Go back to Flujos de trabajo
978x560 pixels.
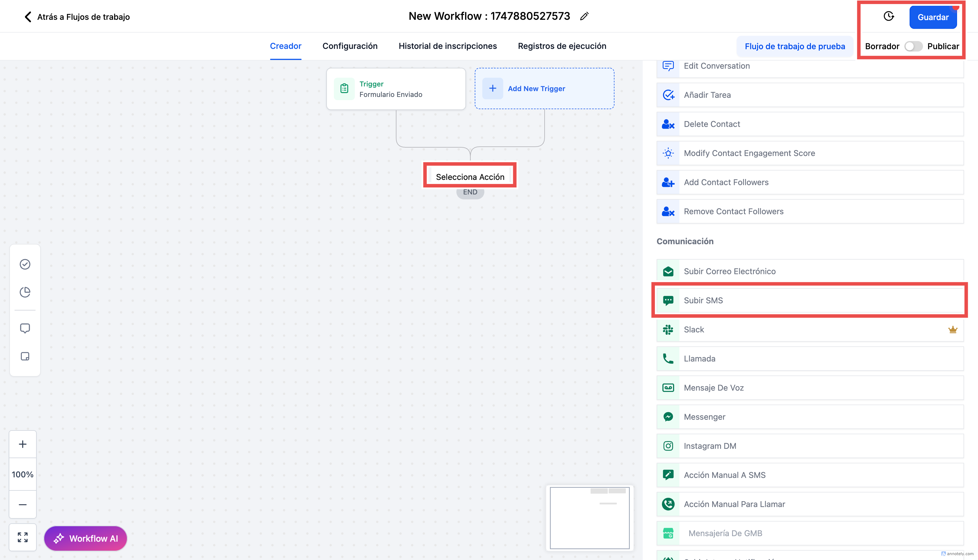click(77, 17)
